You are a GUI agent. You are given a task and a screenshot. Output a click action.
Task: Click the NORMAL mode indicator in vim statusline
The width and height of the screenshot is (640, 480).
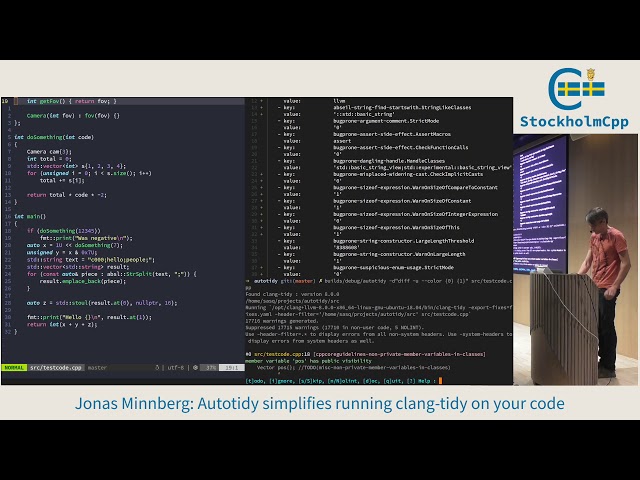click(x=14, y=368)
